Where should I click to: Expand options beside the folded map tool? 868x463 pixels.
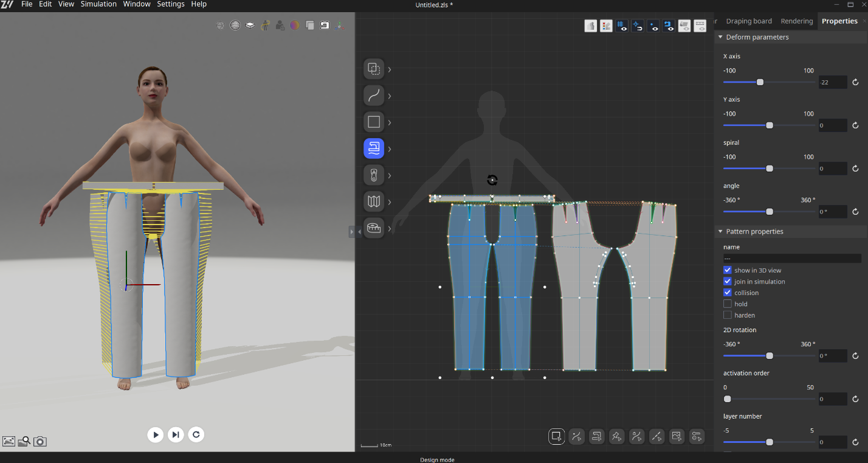(x=390, y=202)
